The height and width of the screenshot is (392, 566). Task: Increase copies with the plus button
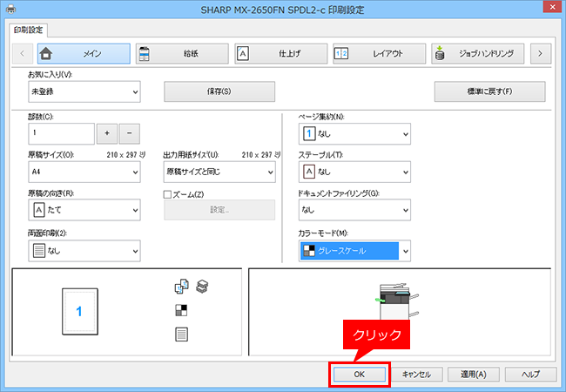(x=107, y=133)
